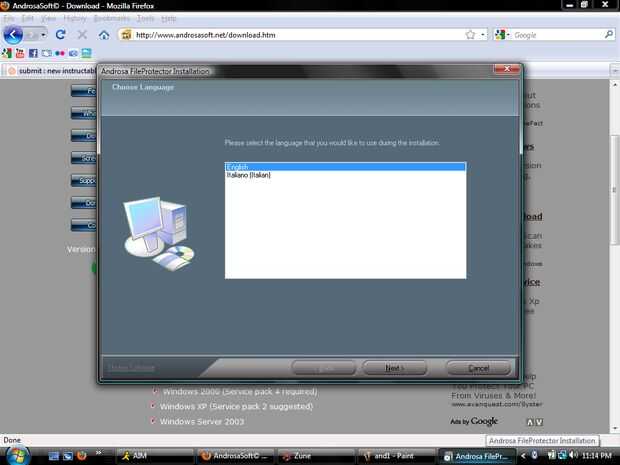Open the Tools menu
Viewport: 620px width, 465px height.
(146, 18)
